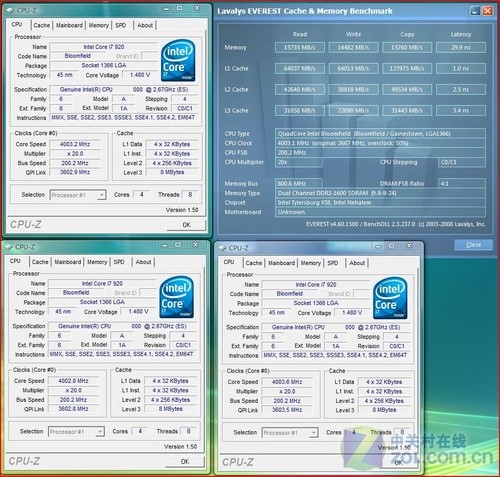Click the CPU Type field in EVEREST
Screen dimensions: 500x477
[x=380, y=134]
